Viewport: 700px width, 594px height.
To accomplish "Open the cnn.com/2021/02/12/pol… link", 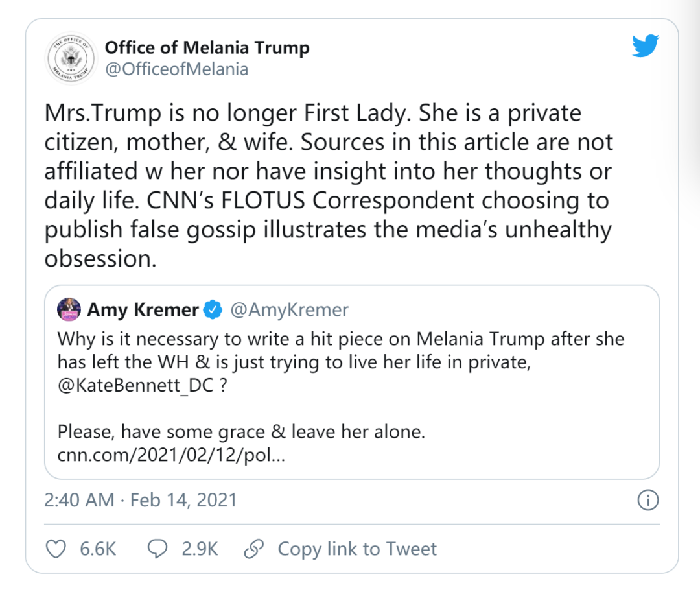I will click(x=171, y=455).
